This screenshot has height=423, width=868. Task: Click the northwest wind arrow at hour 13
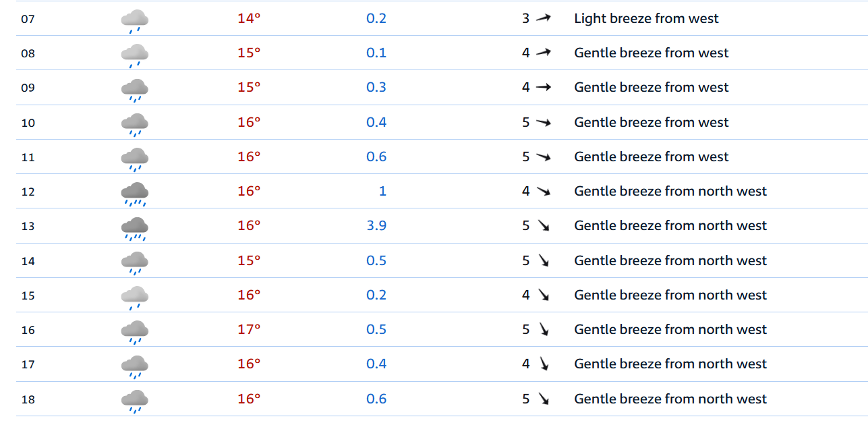[544, 226]
